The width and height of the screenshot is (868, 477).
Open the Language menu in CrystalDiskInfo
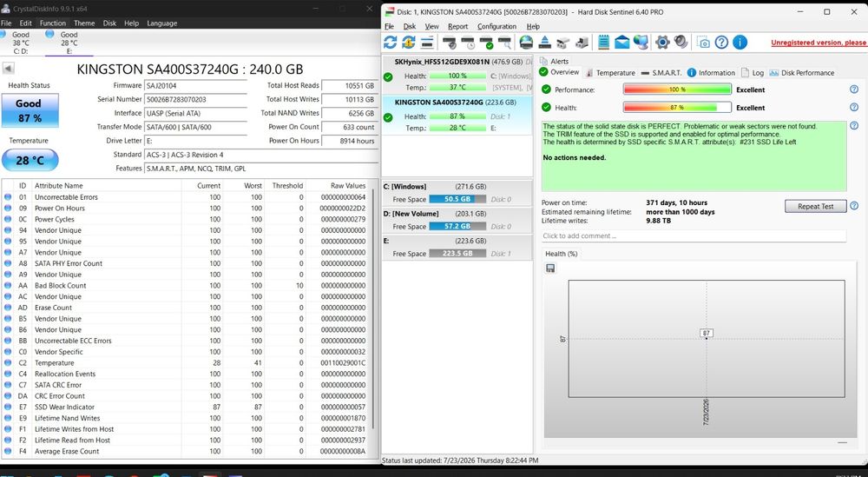[x=162, y=23]
